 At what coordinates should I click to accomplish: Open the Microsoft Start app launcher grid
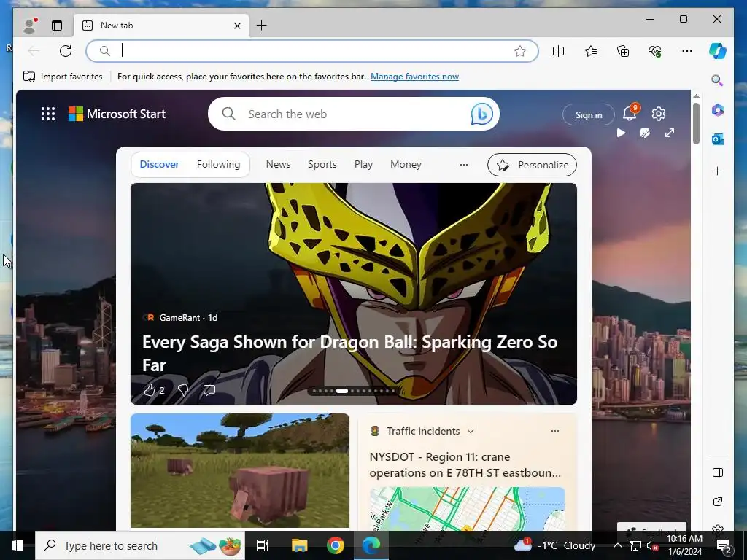[48, 114]
